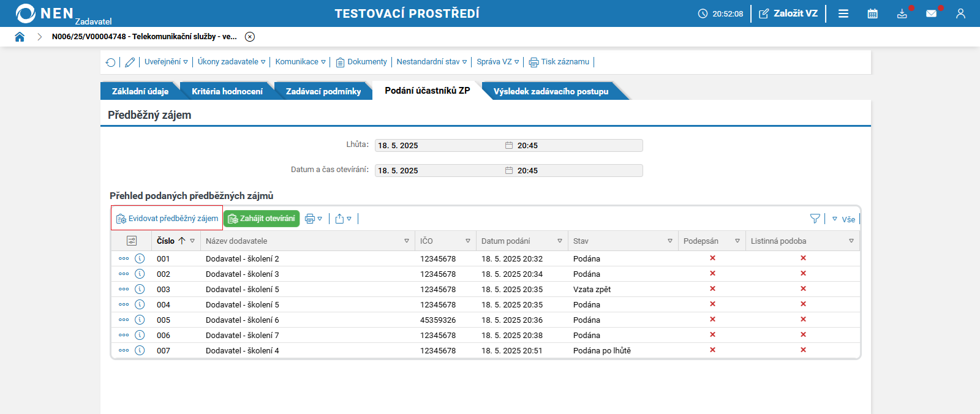The image size is (980, 414).
Task: Expand the Komunikace menu
Action: tap(300, 62)
